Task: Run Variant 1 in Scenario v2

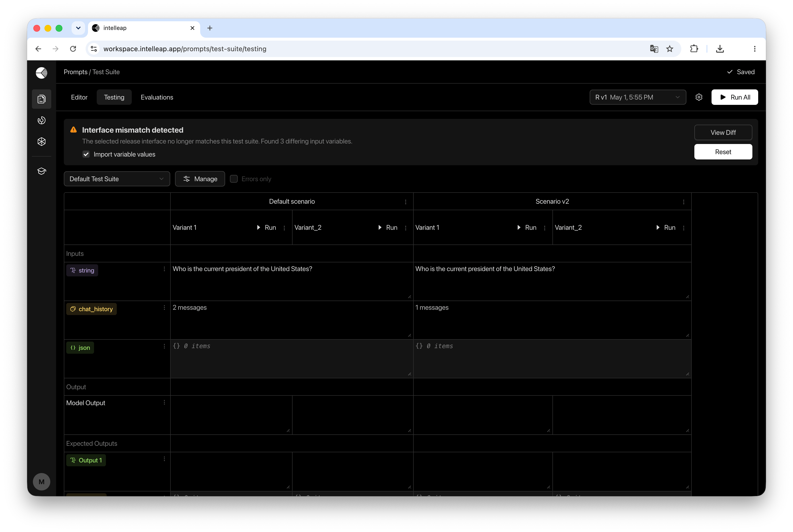Action: [527, 228]
